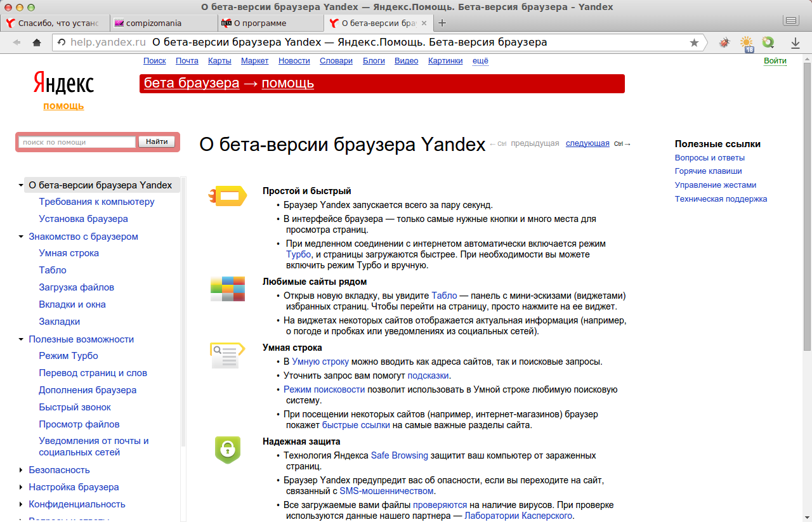Viewport: 812px width, 522px height.
Task: Collapse the arrow beside О бета-версии браузера Yandex
Action: click(21, 186)
